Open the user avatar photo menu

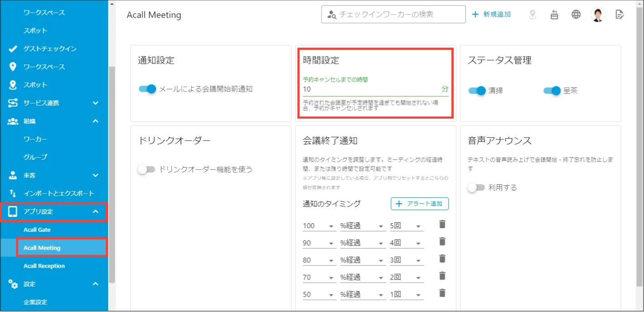tap(598, 14)
